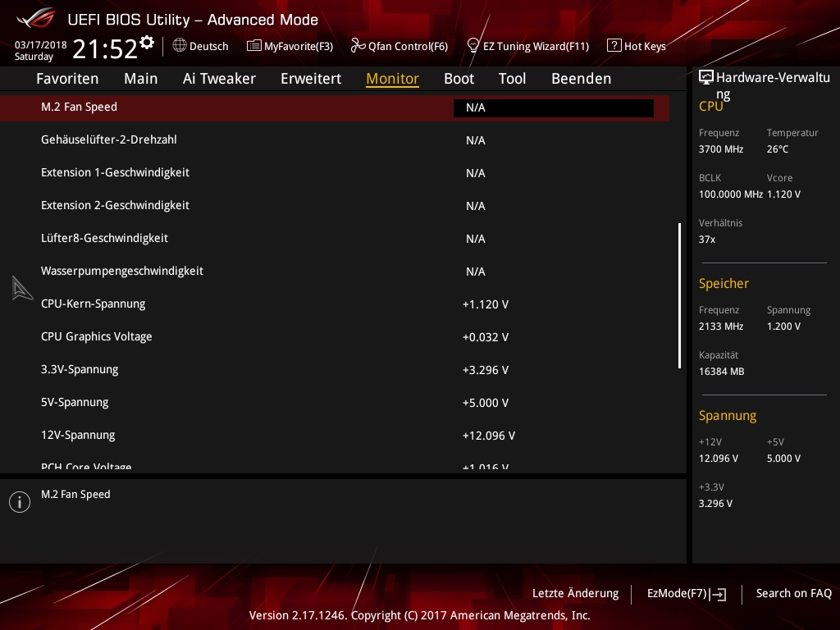840x630 pixels.
Task: Select the CPU-Kern-Spannung row
Action: (94, 304)
